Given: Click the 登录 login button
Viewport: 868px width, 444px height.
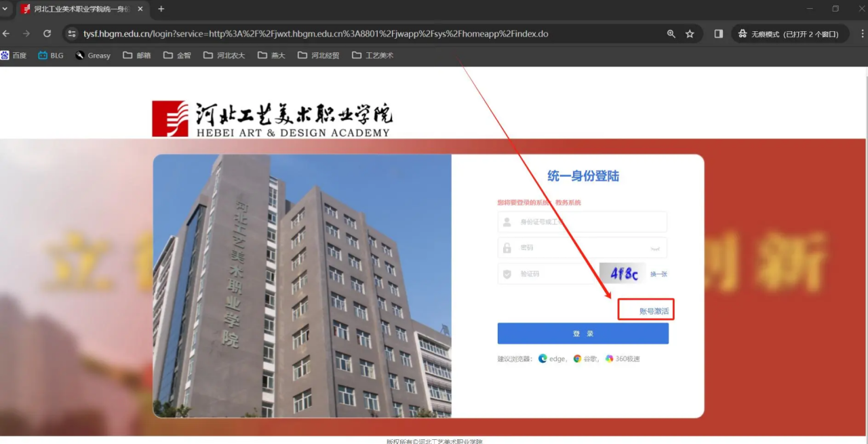Looking at the screenshot, I should 583,334.
